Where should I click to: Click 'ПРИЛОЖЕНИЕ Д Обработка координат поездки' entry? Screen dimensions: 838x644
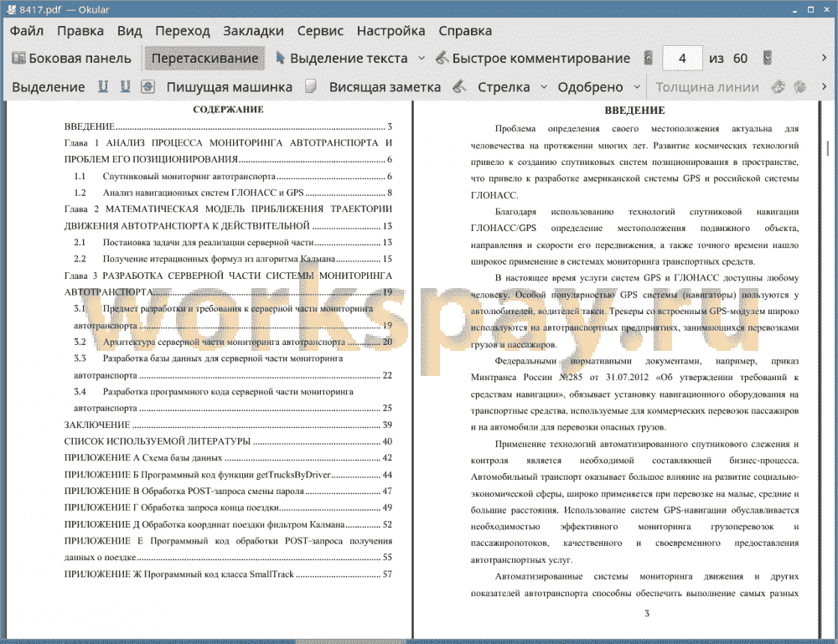pyautogui.click(x=228, y=524)
